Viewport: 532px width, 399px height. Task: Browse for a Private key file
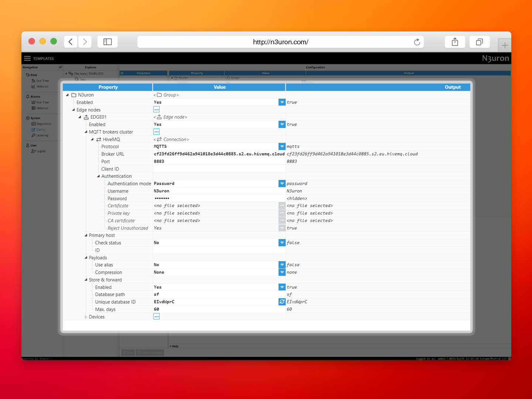pos(282,213)
